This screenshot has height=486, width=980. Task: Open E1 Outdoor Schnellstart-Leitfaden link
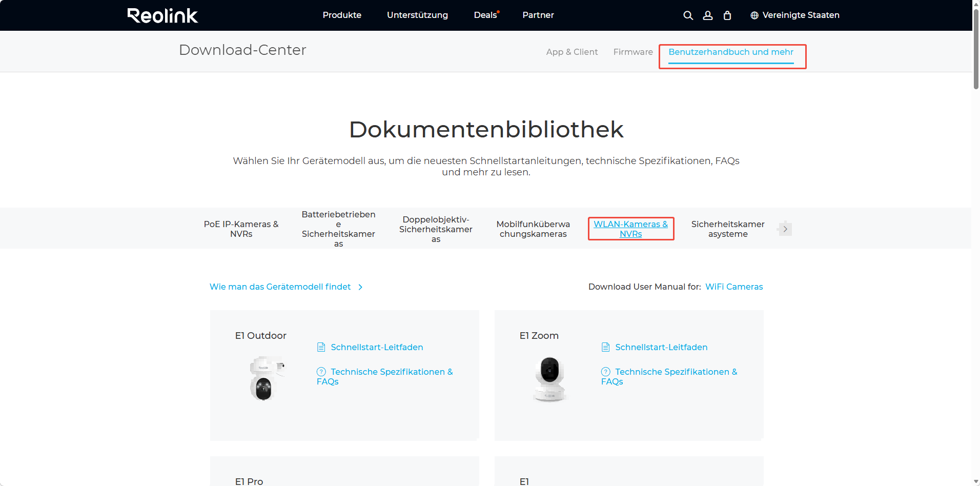coord(377,347)
